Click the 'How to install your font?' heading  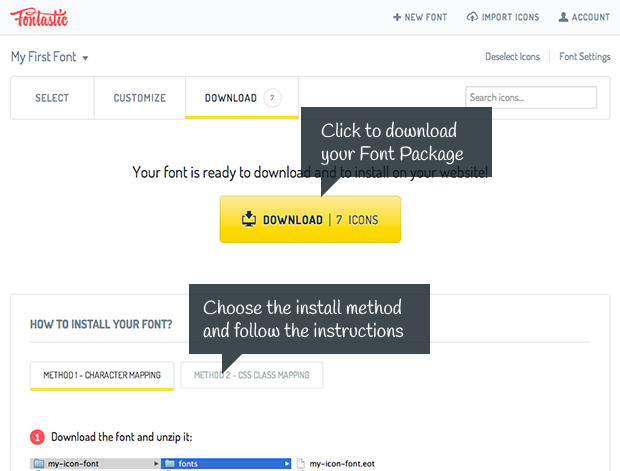pyautogui.click(x=101, y=324)
